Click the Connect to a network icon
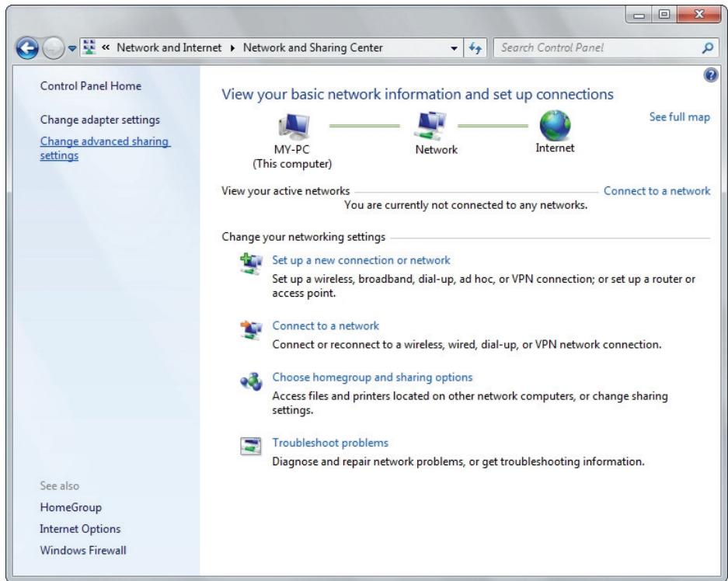The height and width of the screenshot is (581, 728). point(251,329)
